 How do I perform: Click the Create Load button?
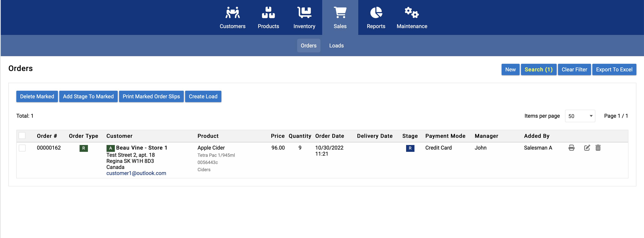[x=203, y=96]
